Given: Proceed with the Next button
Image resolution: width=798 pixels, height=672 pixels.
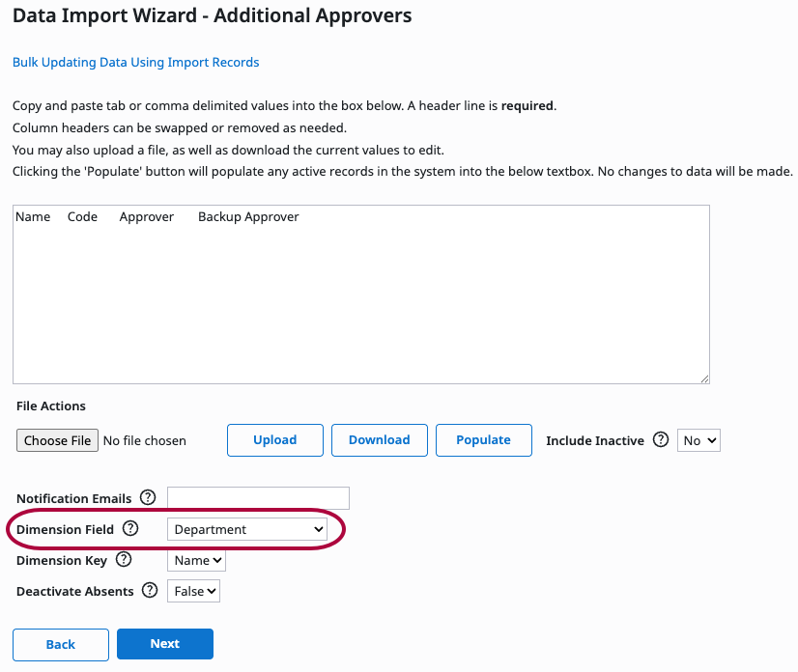Looking at the screenshot, I should click(x=165, y=644).
